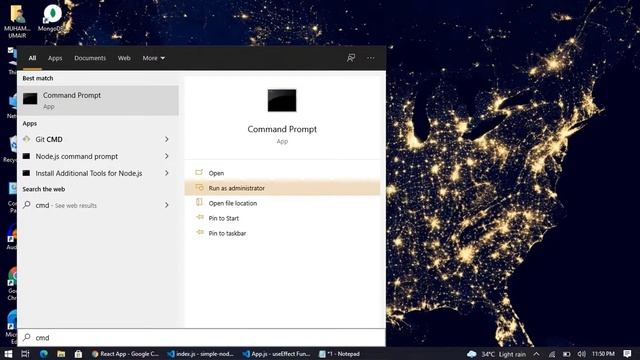Switch to the Notepad taskbar window
640x360 pixels.
[340, 354]
